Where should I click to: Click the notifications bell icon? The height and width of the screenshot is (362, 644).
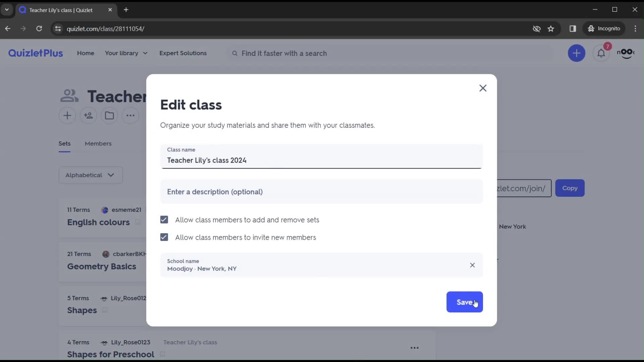[601, 53]
